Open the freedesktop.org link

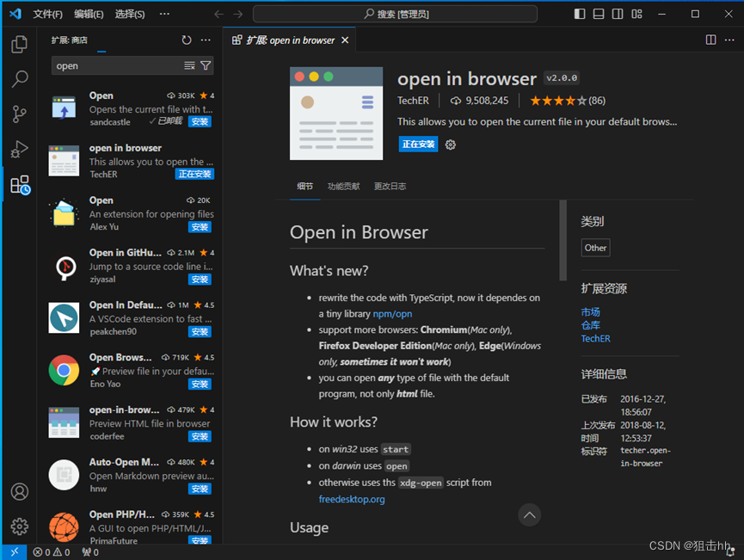tap(352, 499)
